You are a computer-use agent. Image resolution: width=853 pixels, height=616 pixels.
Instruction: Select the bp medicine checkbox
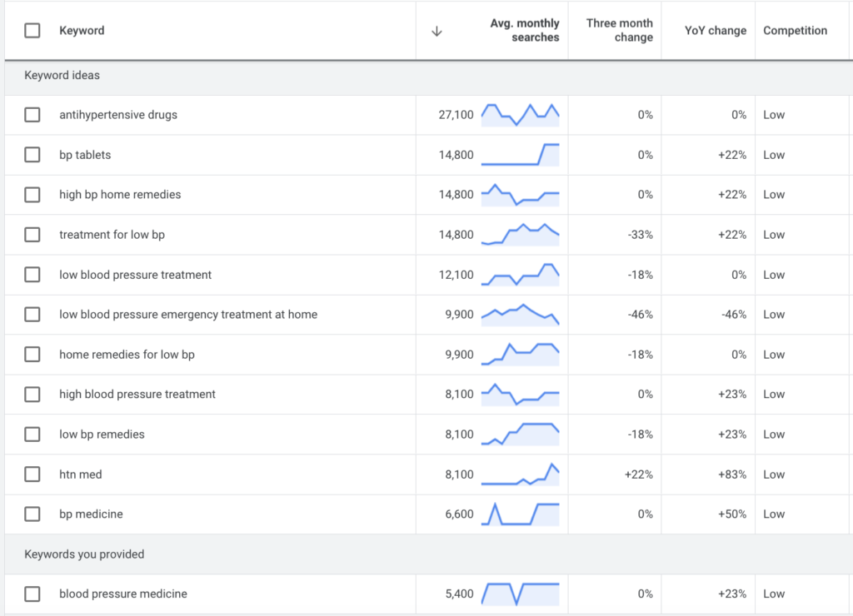click(x=32, y=514)
